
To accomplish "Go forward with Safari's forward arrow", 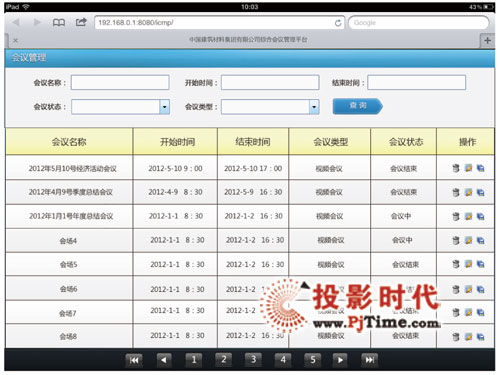I will [37, 22].
